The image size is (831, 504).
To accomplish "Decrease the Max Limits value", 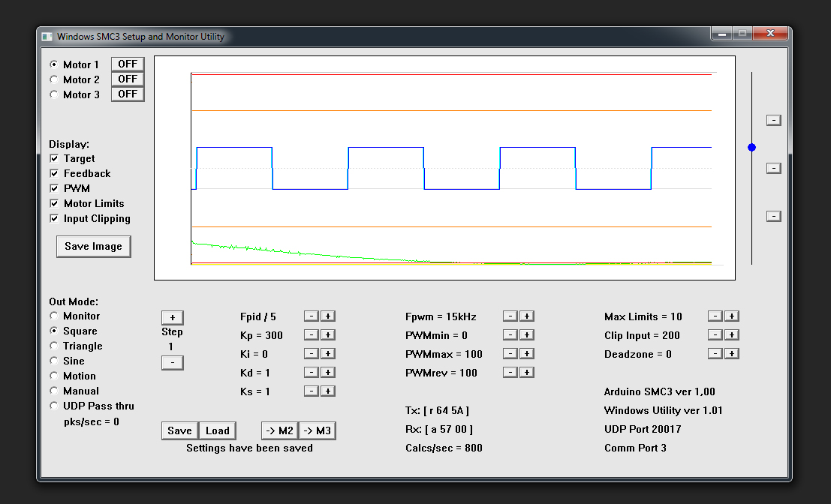I will click(715, 316).
